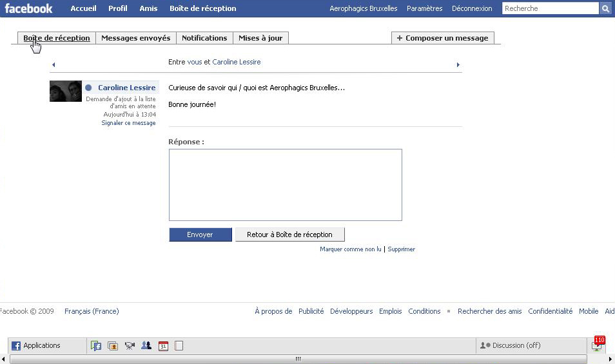Open the Groups app icon in bottom bar

pos(146,346)
